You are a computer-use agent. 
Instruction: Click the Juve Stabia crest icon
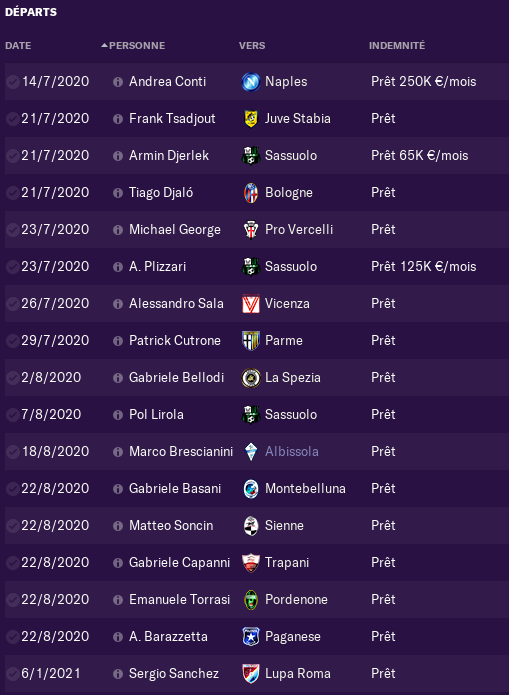[x=251, y=119]
